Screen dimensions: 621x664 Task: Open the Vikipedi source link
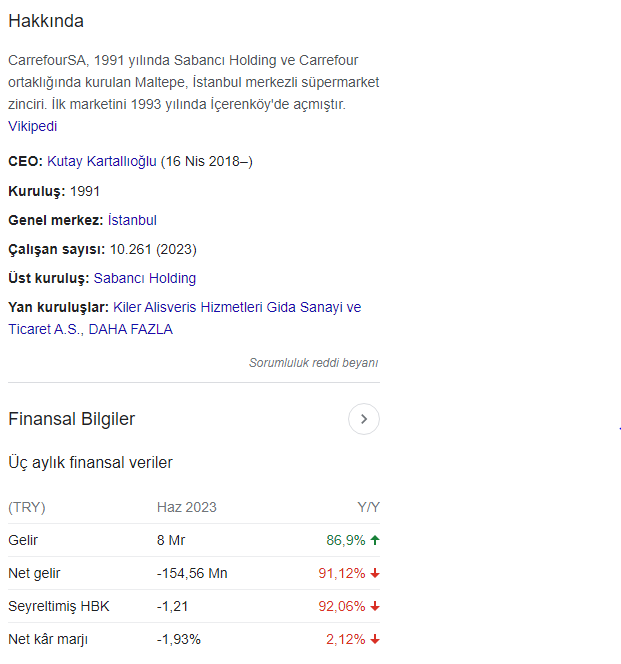pos(33,126)
